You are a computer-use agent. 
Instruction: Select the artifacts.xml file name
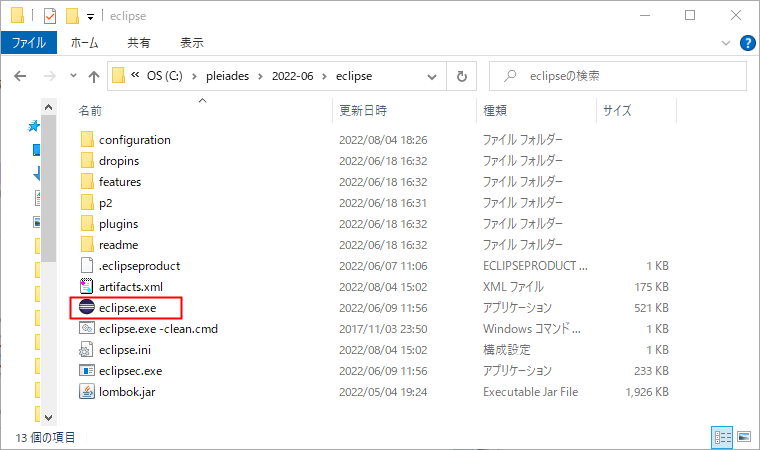click(x=131, y=287)
